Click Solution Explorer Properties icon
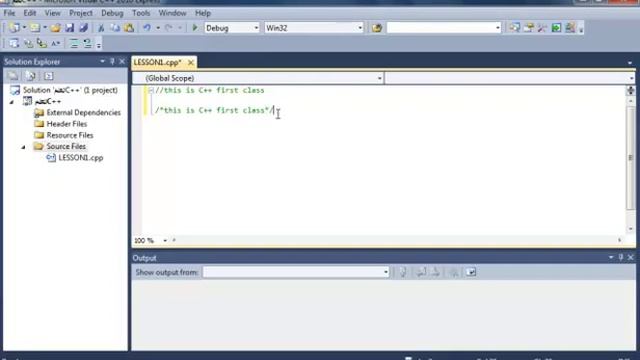640x360 pixels. click(13, 76)
